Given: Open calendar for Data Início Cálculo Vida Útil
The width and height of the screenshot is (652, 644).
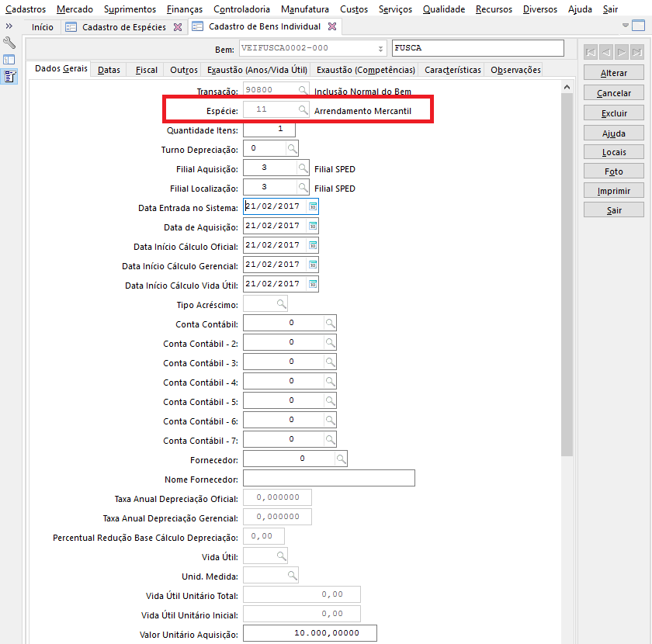Looking at the screenshot, I should point(313,284).
